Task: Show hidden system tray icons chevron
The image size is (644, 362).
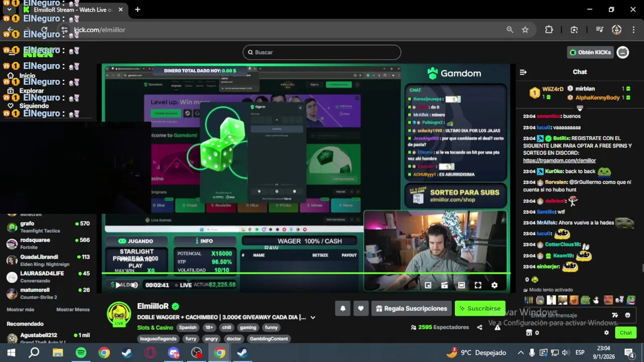Action: pos(521,353)
